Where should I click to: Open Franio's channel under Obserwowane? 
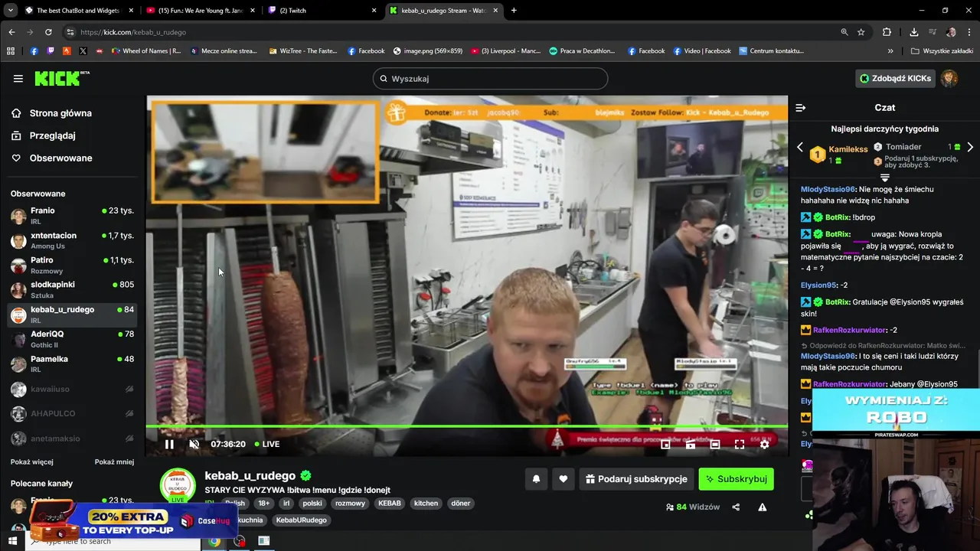73,216
